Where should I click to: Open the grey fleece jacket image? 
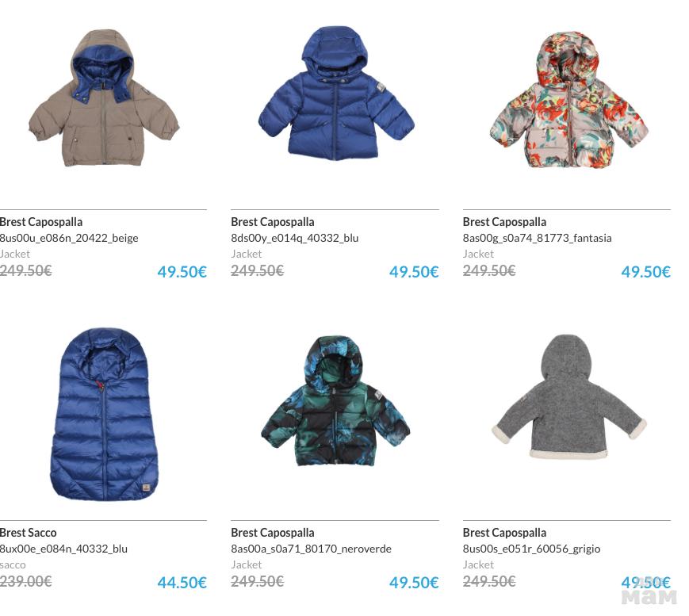568,396
